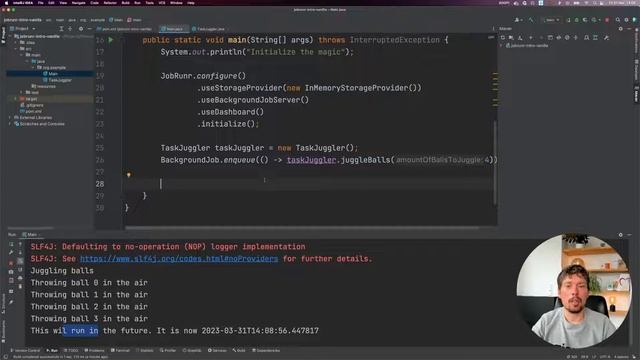
Task: Expand Maven project node jobrunr-intro-vanilla
Action: (x=502, y=46)
